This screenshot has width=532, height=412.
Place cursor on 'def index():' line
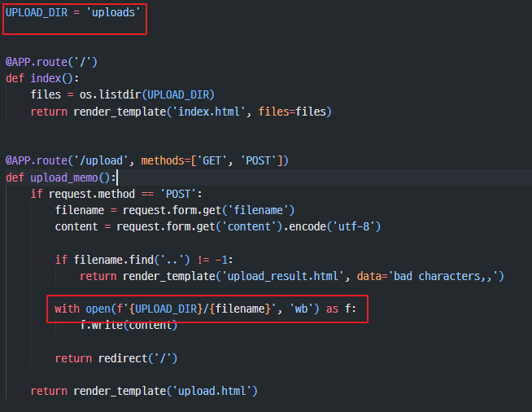point(42,78)
